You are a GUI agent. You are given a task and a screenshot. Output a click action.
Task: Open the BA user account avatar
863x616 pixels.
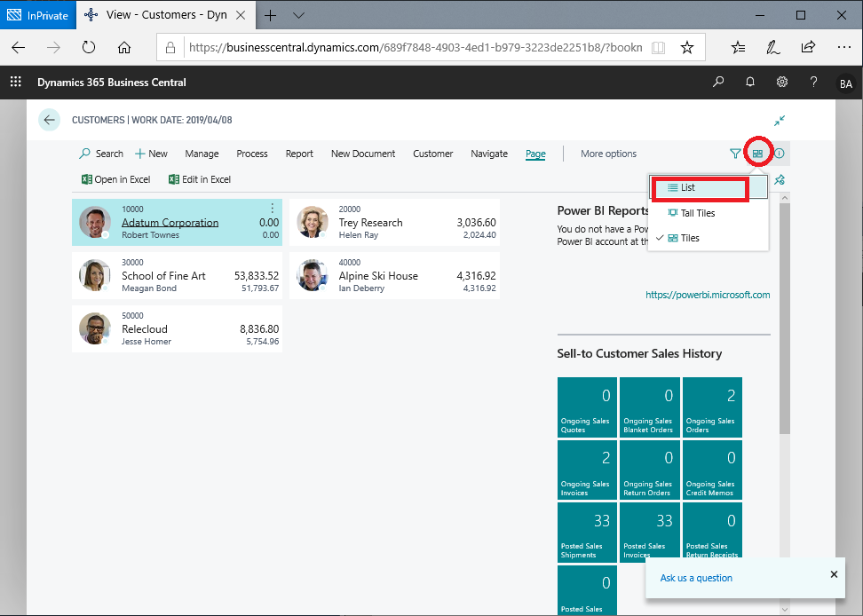(x=845, y=83)
